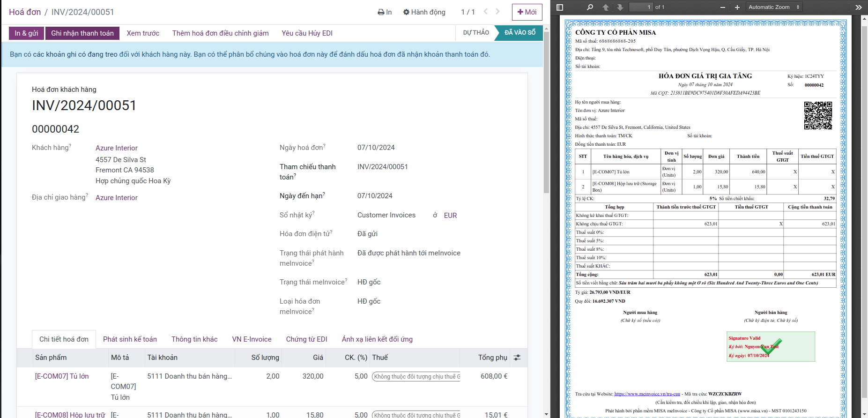Click the PDF page number field
This screenshot has width=868, height=418.
[x=641, y=7]
